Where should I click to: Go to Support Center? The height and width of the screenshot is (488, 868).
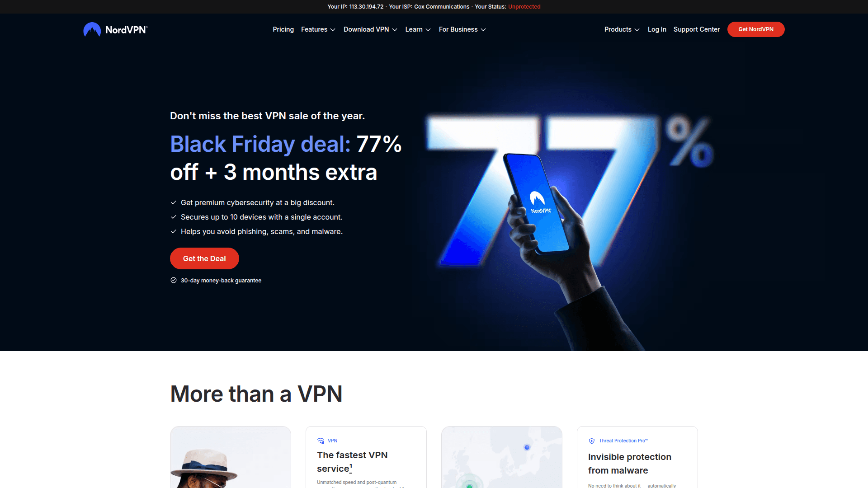697,29
